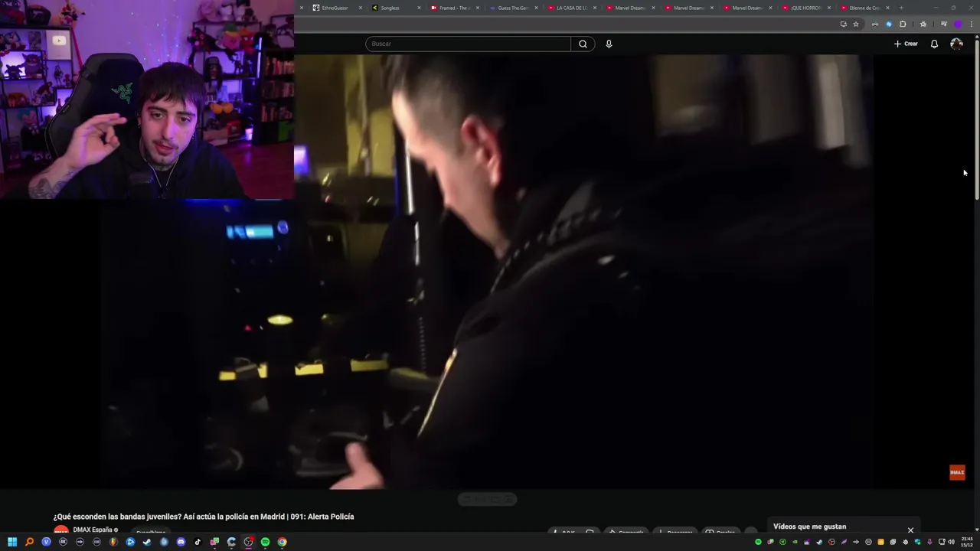
Task: Open Windows taskbar search
Action: click(29, 542)
